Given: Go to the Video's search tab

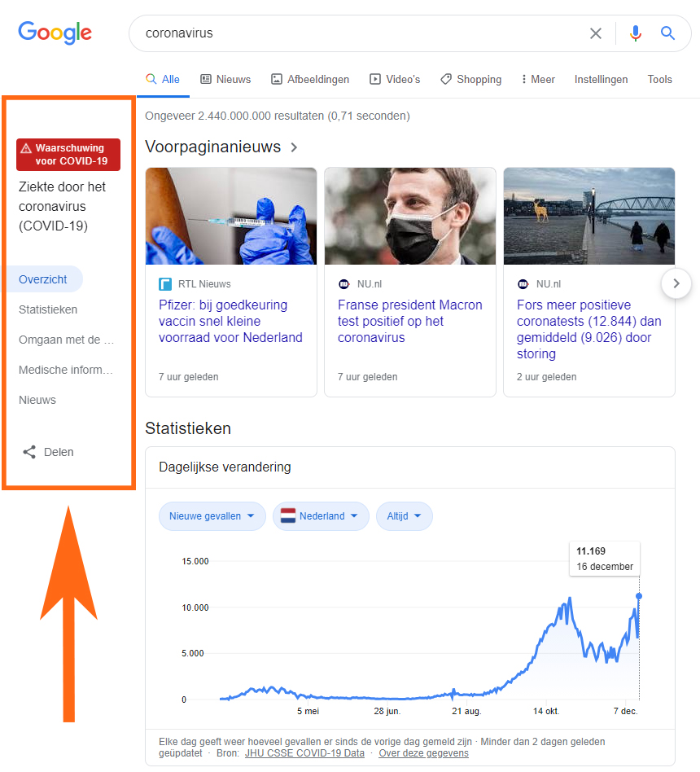Looking at the screenshot, I should click(x=395, y=79).
